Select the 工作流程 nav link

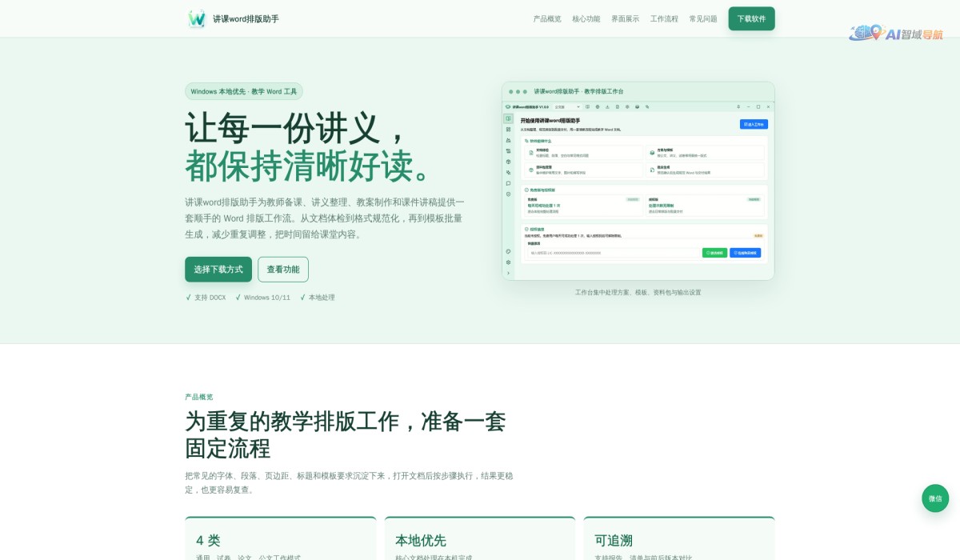coord(664,18)
